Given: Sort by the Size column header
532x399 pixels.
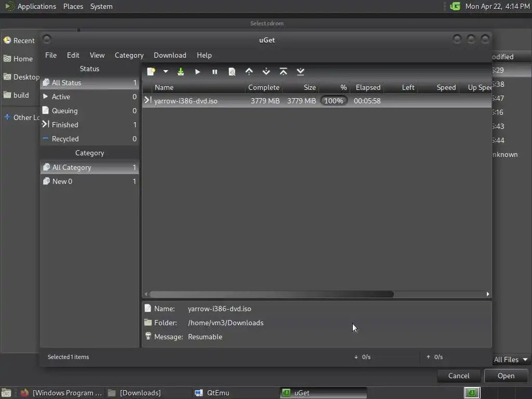Looking at the screenshot, I should pyautogui.click(x=301, y=87).
